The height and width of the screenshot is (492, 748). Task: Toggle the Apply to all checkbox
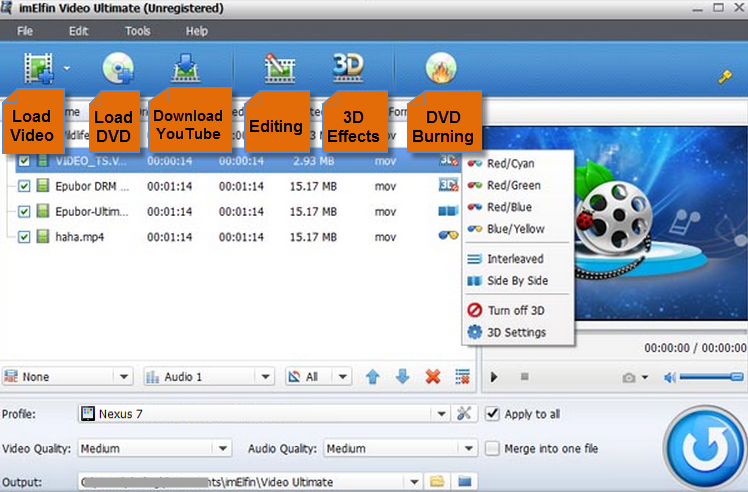pos(492,413)
